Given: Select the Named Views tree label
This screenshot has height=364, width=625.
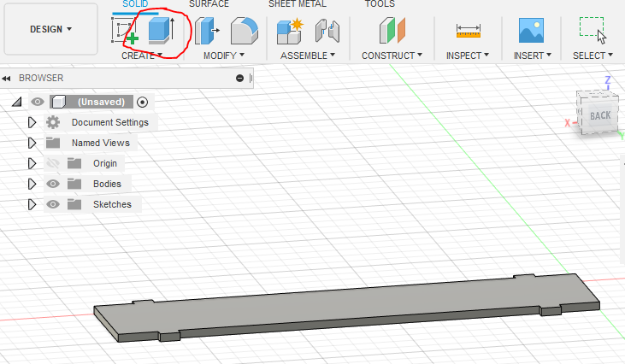Looking at the screenshot, I should [101, 143].
